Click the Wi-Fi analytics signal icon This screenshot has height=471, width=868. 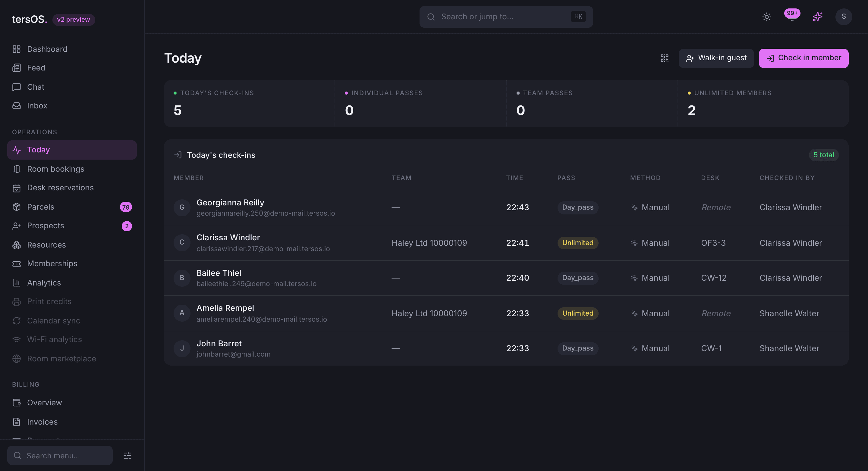17,339
